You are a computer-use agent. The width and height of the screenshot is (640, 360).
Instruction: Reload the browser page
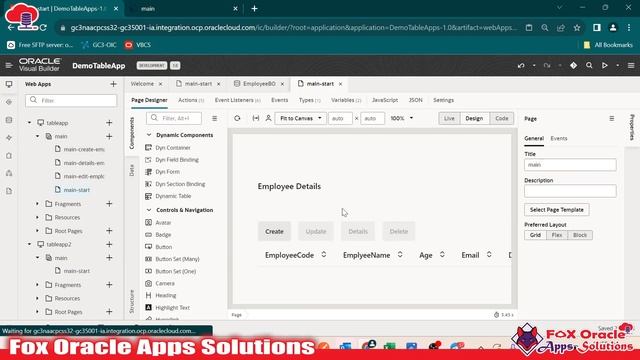[x=43, y=28]
